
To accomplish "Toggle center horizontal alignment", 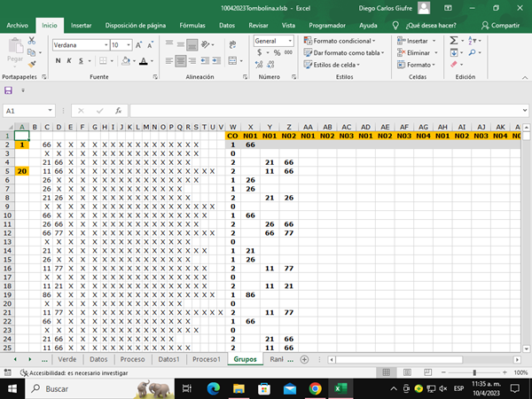I will 181,60.
